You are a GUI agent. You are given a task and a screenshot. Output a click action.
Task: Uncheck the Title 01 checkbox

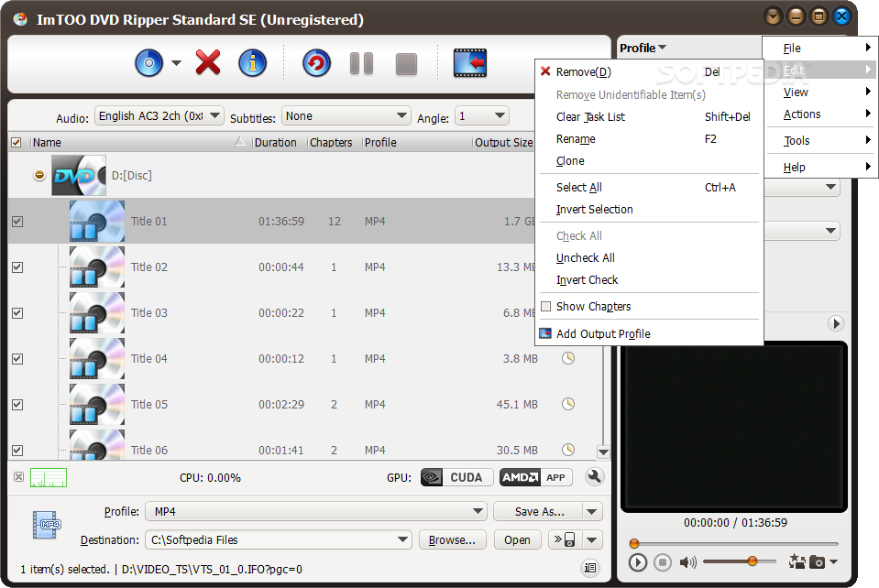(17, 222)
